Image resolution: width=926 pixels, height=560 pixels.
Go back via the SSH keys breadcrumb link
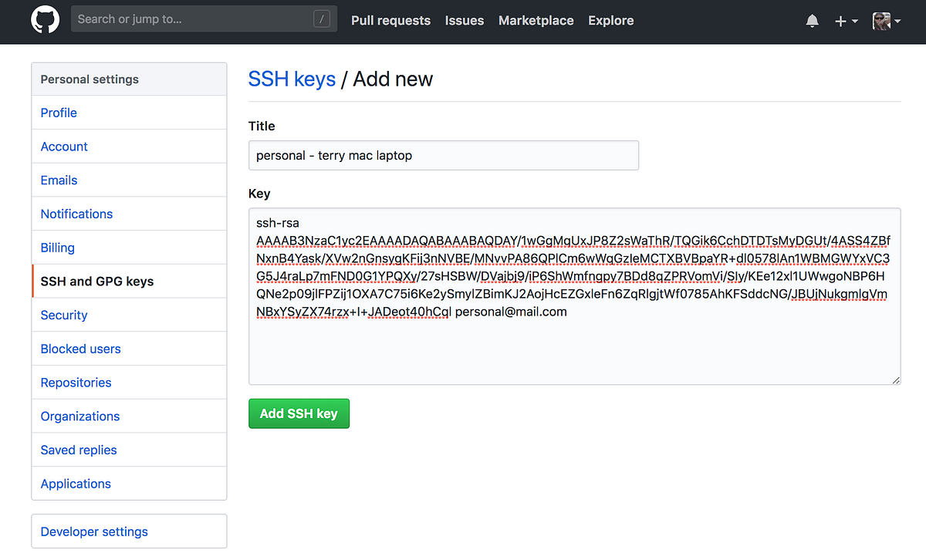292,79
